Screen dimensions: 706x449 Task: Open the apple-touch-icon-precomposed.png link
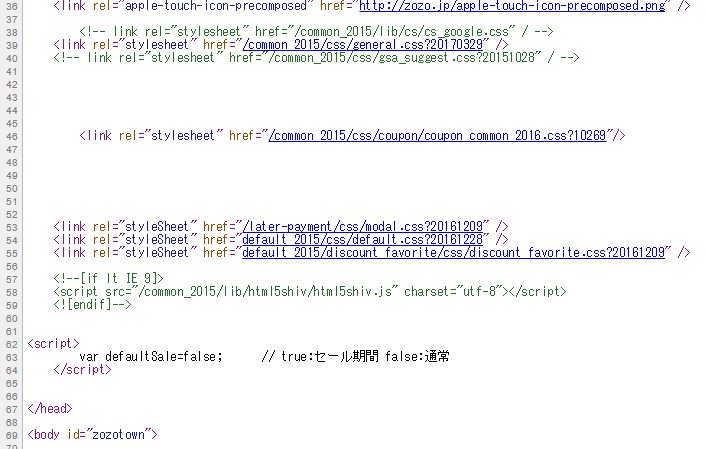tap(512, 6)
